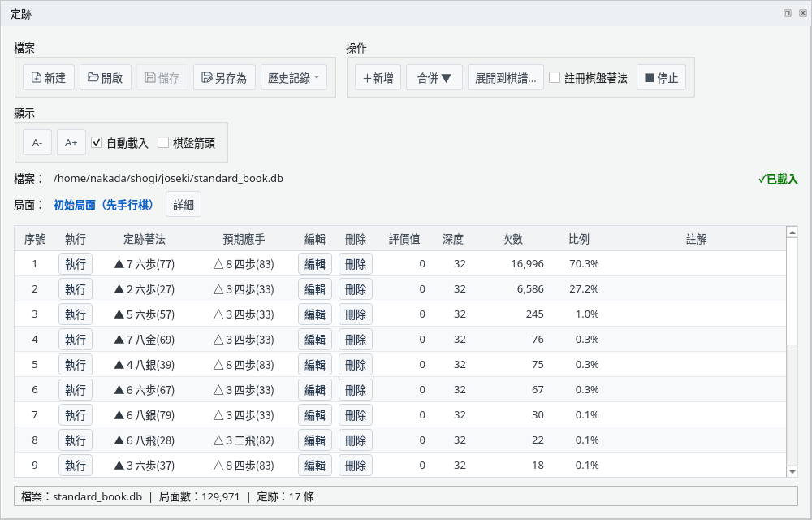Viewport: 812px width, 520px height.
Task: Sort table by 次數 column header
Action: point(512,239)
